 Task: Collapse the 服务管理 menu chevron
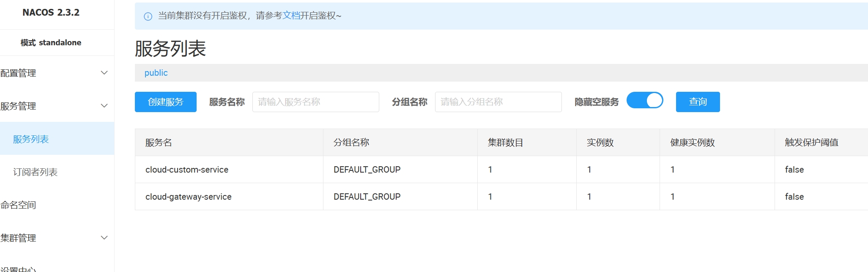click(104, 106)
